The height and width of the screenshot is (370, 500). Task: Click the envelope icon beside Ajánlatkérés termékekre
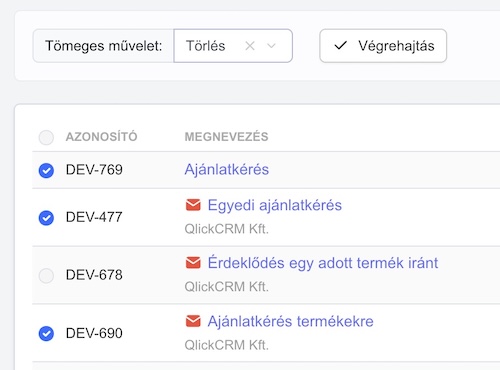pos(193,321)
